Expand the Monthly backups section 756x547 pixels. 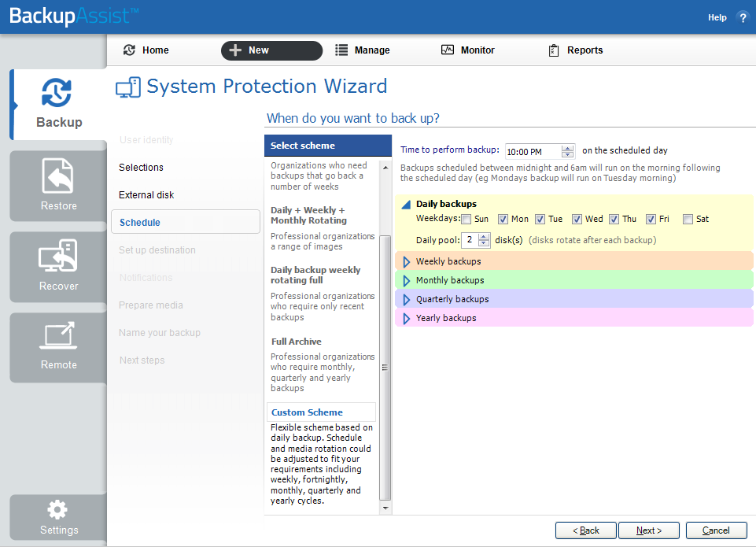[x=407, y=281]
